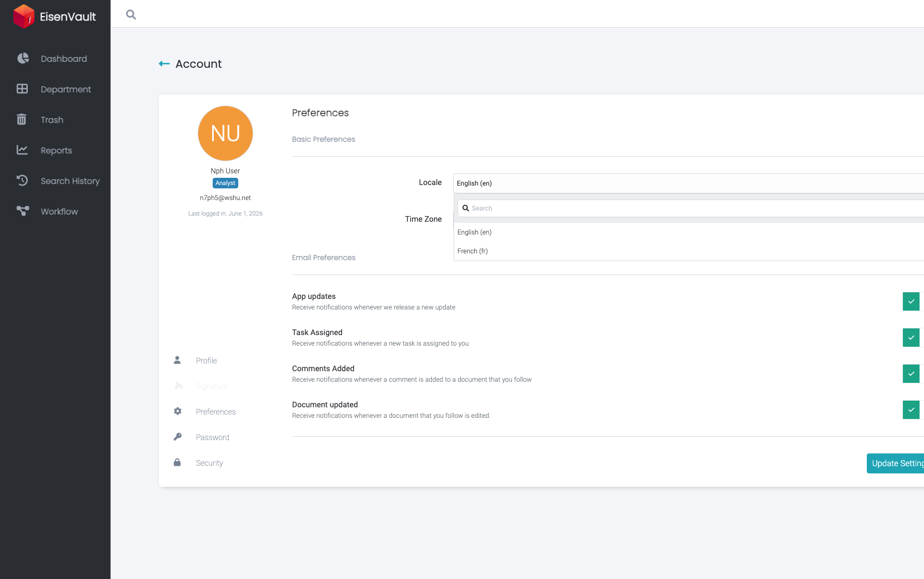Image resolution: width=924 pixels, height=579 pixels.
Task: Click the Analyst role badge
Action: 225,183
